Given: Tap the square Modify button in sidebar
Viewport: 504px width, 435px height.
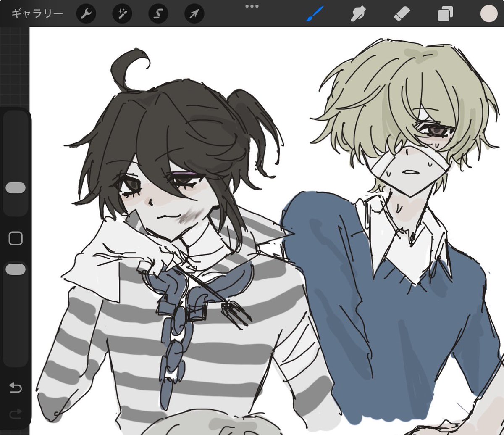Looking at the screenshot, I should tap(16, 239).
